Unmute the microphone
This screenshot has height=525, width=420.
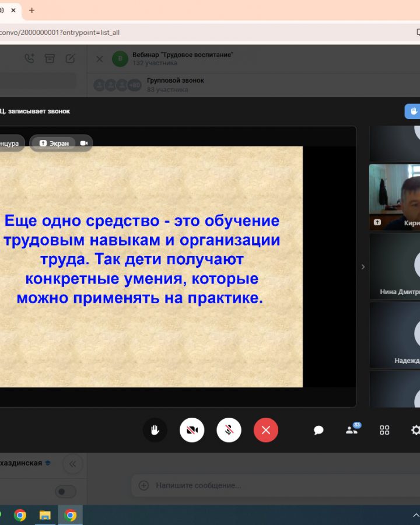[229, 430]
